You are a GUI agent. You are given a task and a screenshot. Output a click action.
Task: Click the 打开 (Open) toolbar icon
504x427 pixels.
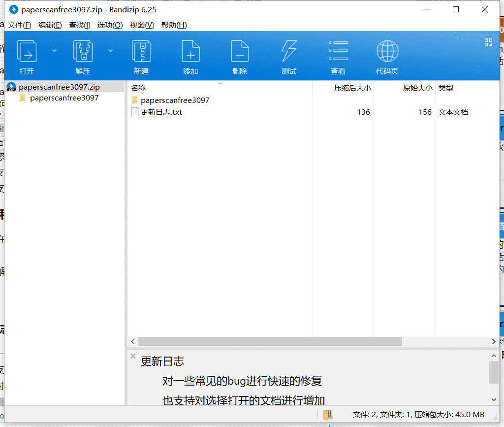27,51
